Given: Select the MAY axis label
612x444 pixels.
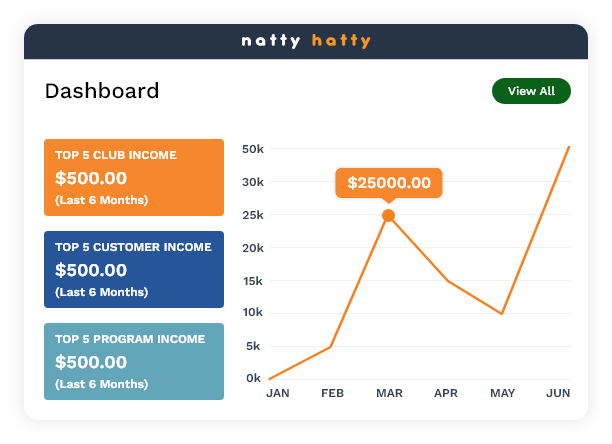Looking at the screenshot, I should click(502, 394).
